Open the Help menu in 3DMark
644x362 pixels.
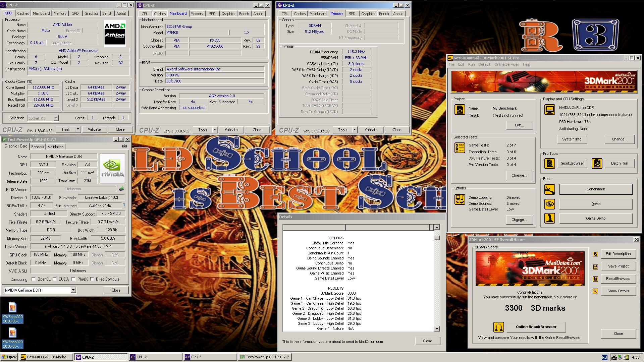coord(526,64)
